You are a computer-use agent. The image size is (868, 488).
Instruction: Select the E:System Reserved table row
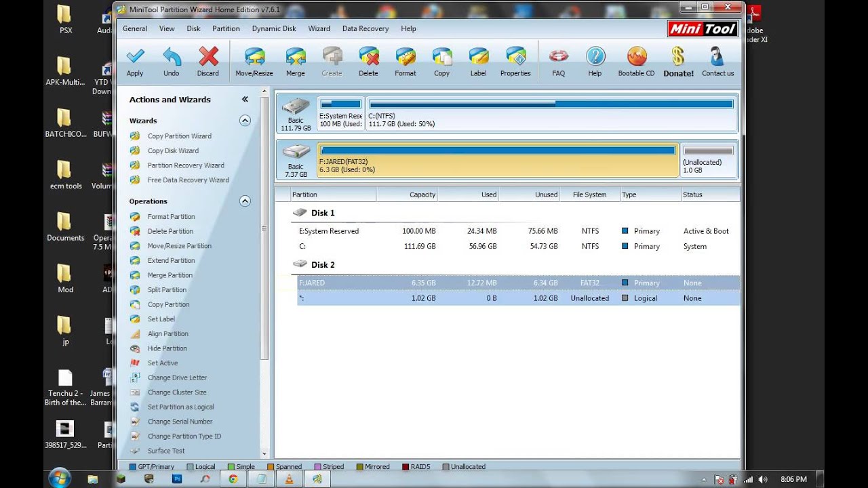(518, 231)
